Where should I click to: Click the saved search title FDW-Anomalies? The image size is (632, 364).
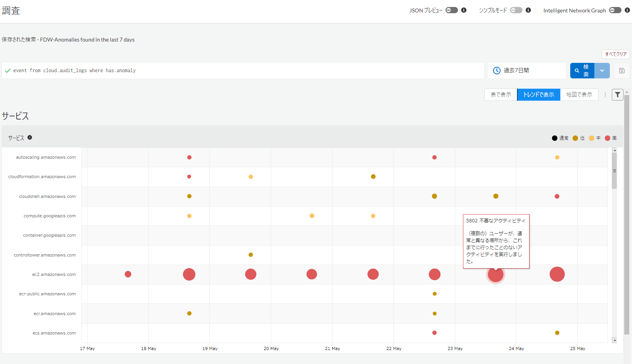coord(87,40)
